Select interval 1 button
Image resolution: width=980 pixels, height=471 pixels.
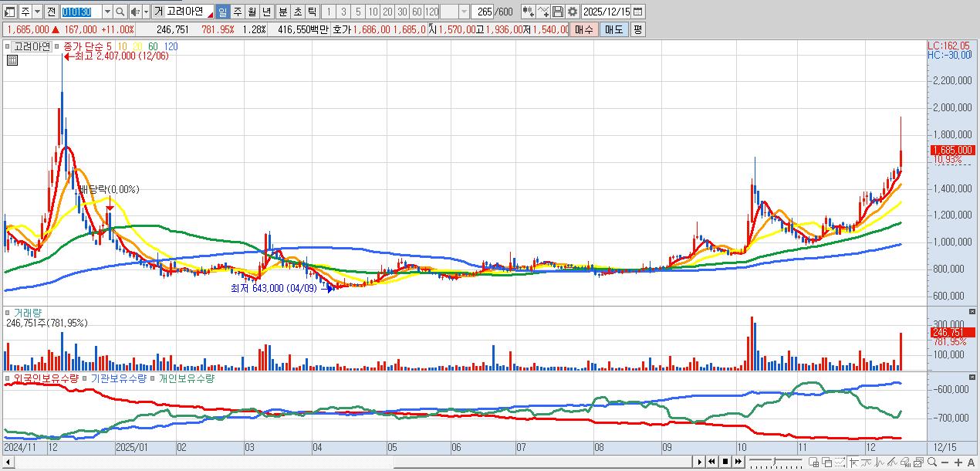328,12
